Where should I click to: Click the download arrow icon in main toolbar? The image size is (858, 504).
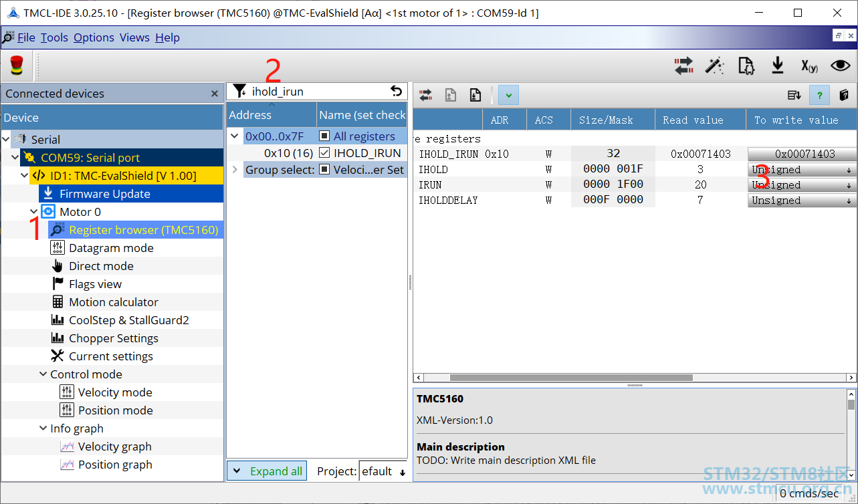pos(777,66)
